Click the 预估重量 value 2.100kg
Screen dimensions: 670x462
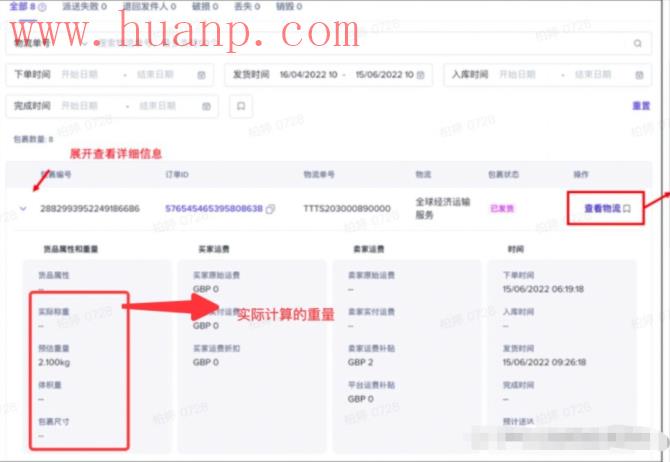coord(54,362)
